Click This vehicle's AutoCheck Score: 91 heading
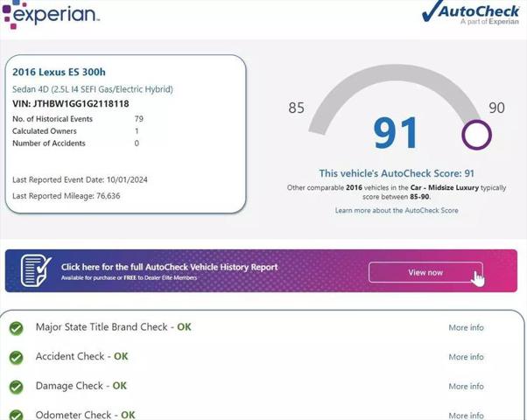This screenshot has height=420, width=527. point(397,173)
